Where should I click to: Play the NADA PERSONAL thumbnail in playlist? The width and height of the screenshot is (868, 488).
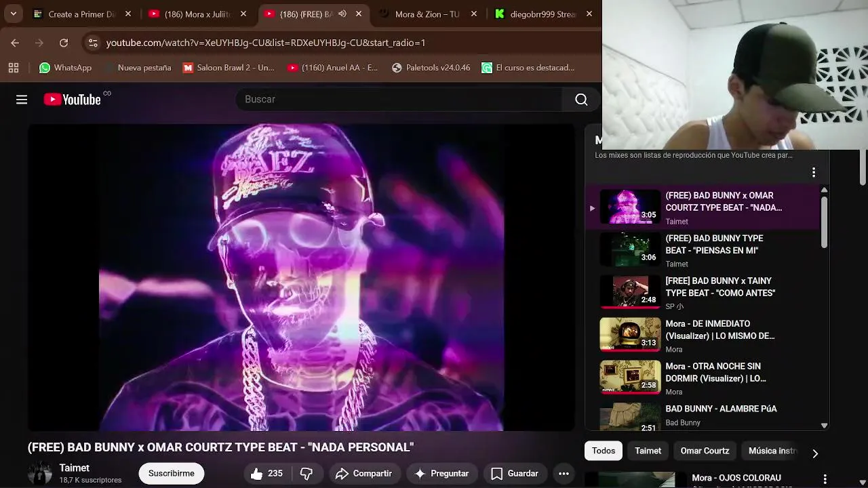(630, 207)
